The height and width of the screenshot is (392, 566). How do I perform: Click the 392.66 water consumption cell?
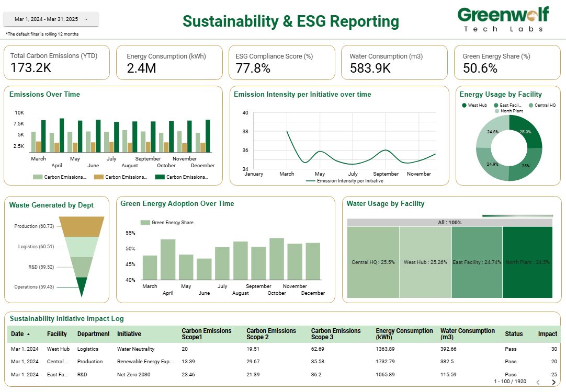pos(448,349)
